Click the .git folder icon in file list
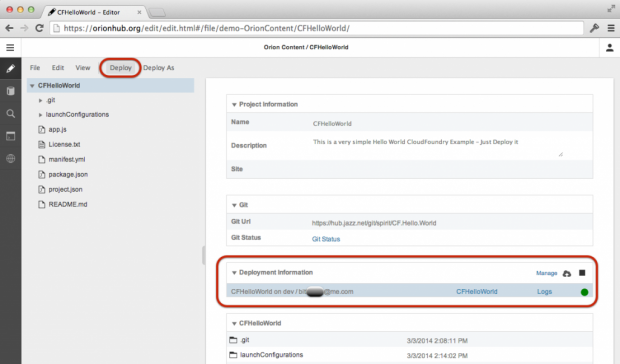 (233, 340)
